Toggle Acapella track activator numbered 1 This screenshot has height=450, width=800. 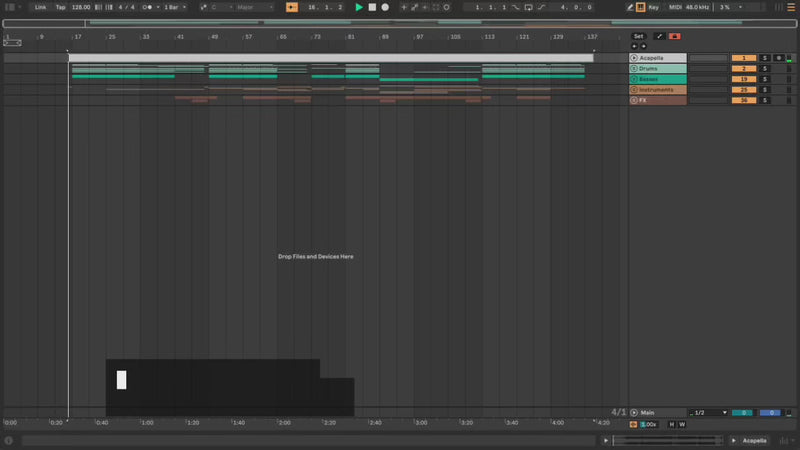tap(744, 58)
